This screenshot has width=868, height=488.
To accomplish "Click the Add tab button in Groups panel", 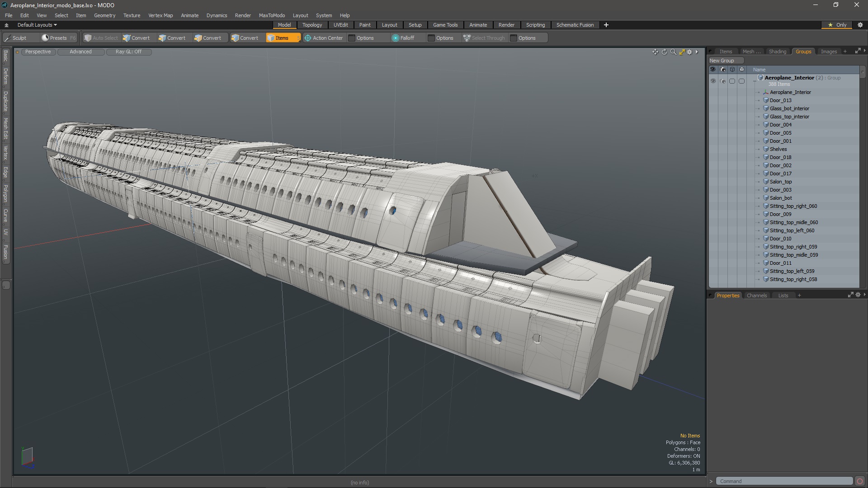I will pos(845,51).
